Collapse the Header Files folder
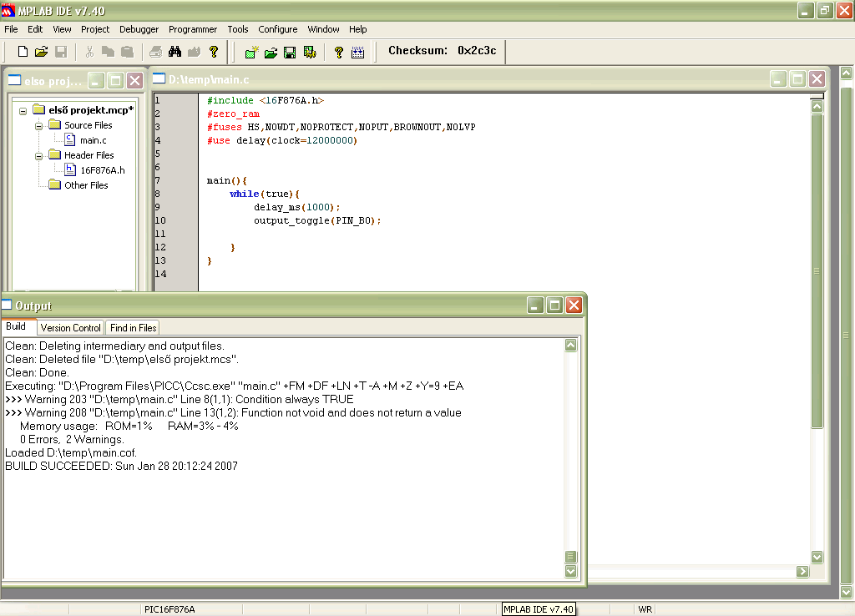Image resolution: width=855 pixels, height=616 pixels. [x=38, y=155]
